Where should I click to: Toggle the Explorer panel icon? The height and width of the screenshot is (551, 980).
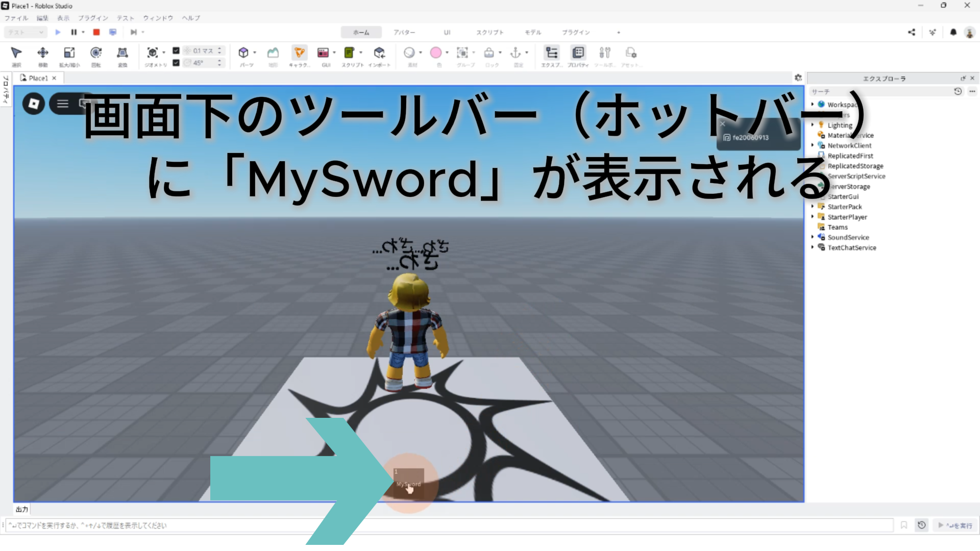click(x=552, y=53)
